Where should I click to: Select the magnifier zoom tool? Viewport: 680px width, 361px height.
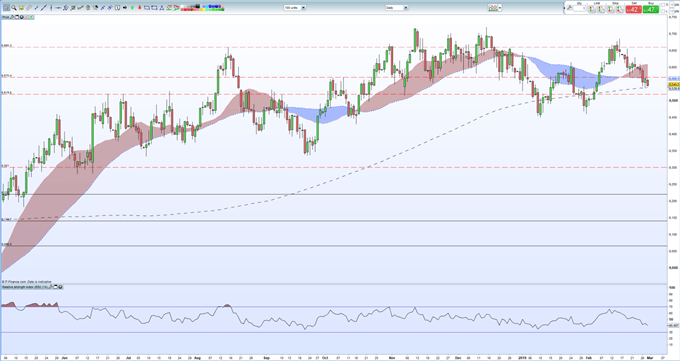point(14,8)
